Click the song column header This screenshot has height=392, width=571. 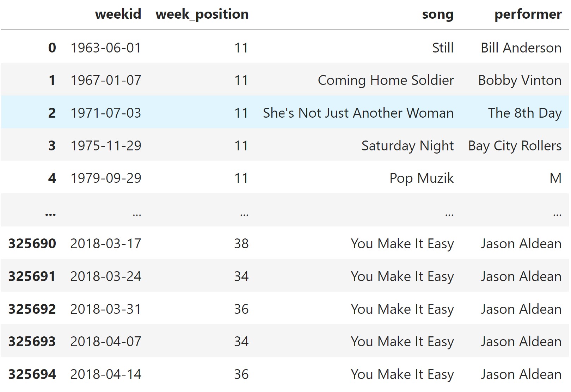(438, 15)
